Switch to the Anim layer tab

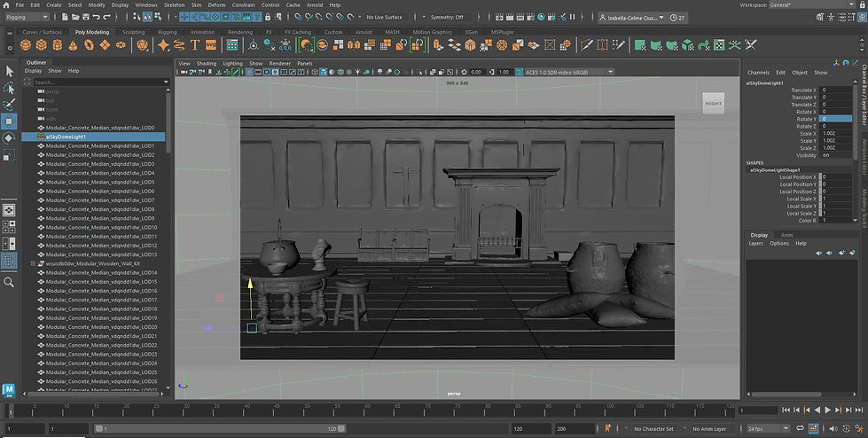point(786,235)
